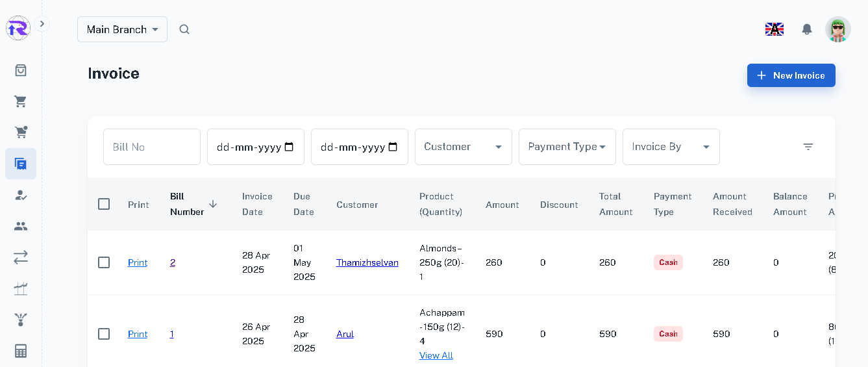Viewport: 868px width, 367px height.
Task: Open notifications bell
Action: (807, 29)
